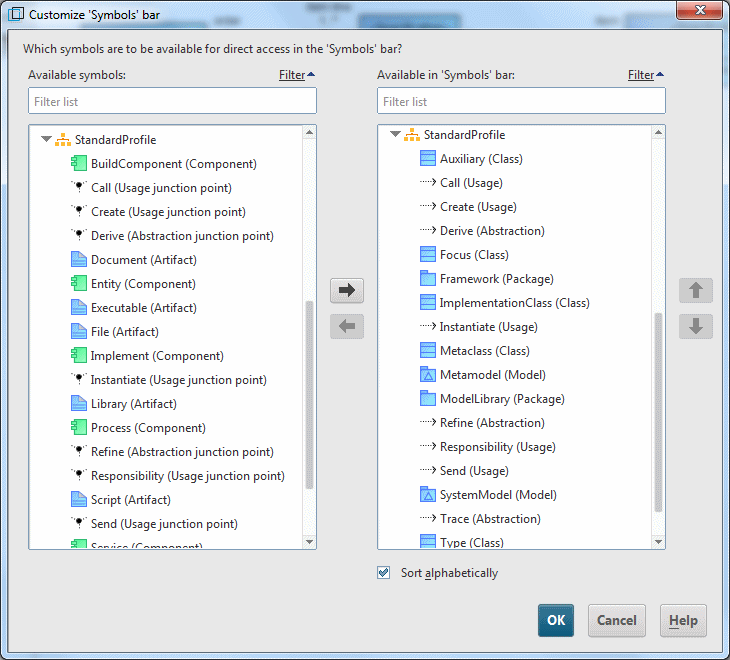Click the Library artifact icon
730x660 pixels.
[79, 403]
